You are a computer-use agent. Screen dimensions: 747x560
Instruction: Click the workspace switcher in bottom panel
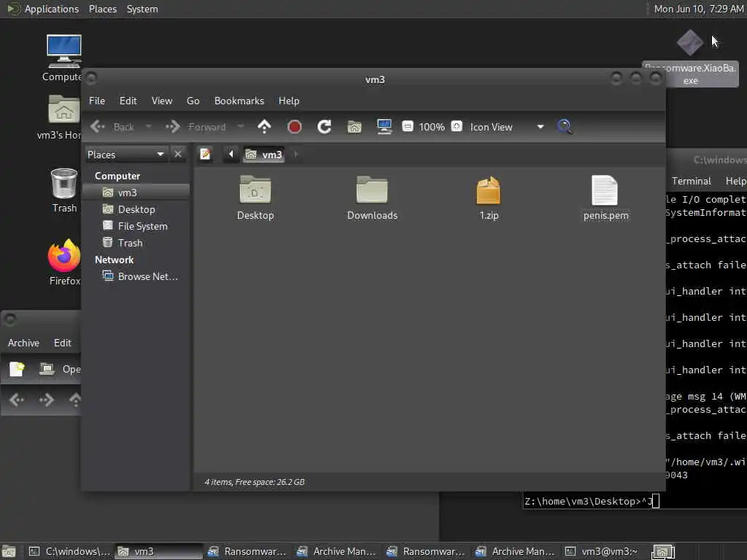[662, 552]
